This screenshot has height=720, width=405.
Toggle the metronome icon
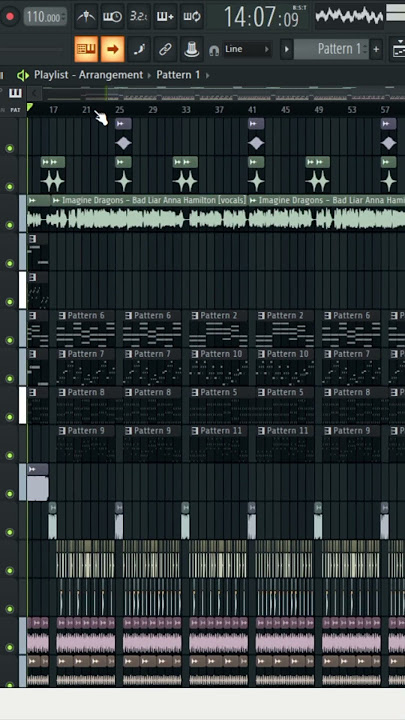[x=86, y=17]
